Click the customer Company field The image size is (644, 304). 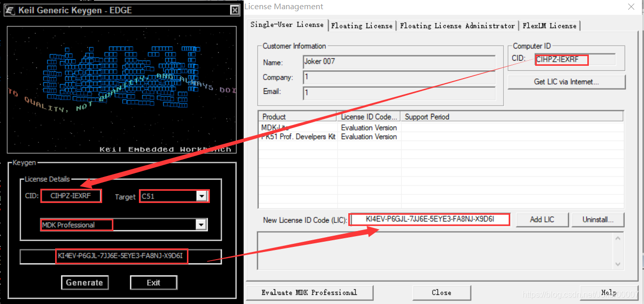pos(399,77)
